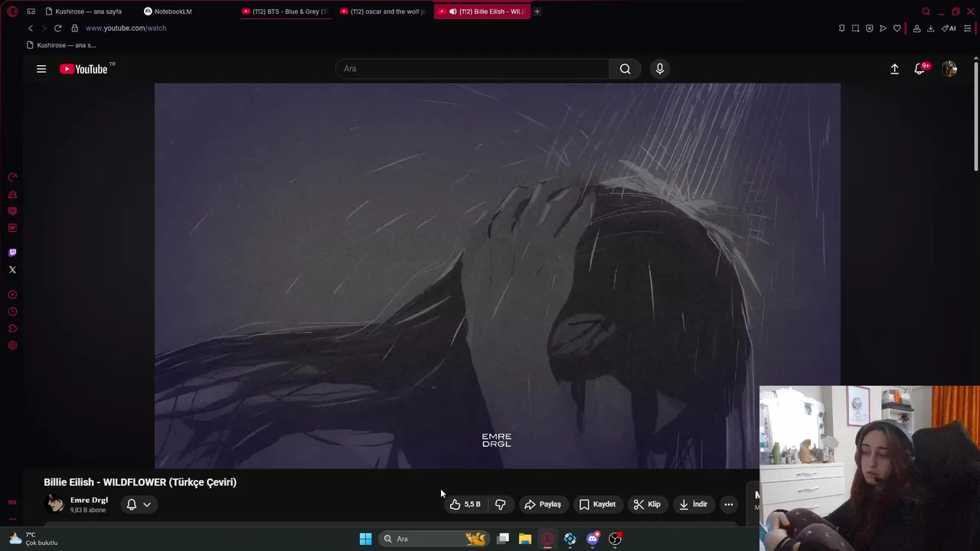
Task: Open File Explorer from the taskbar
Action: pos(525,539)
